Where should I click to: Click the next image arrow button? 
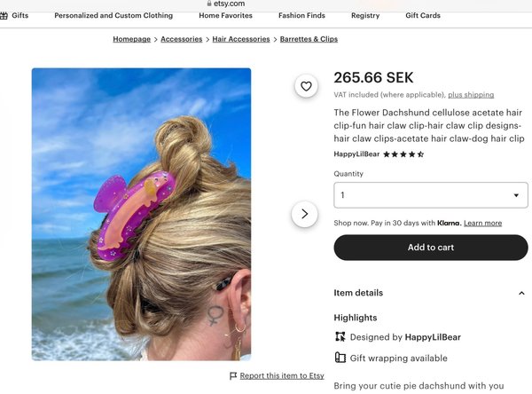[305, 214]
